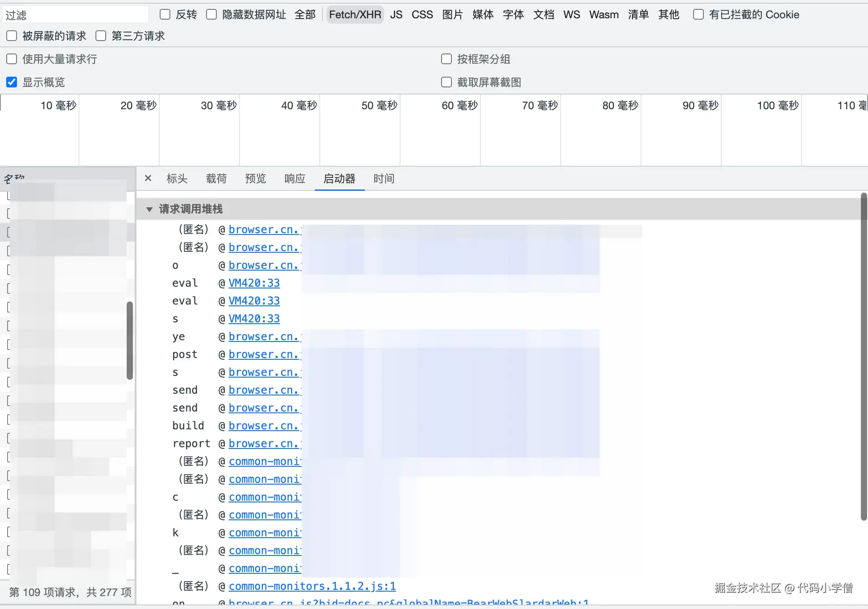Check 有已拦截的 Cookie filter
Image resolution: width=868 pixels, height=609 pixels.
pyautogui.click(x=699, y=15)
